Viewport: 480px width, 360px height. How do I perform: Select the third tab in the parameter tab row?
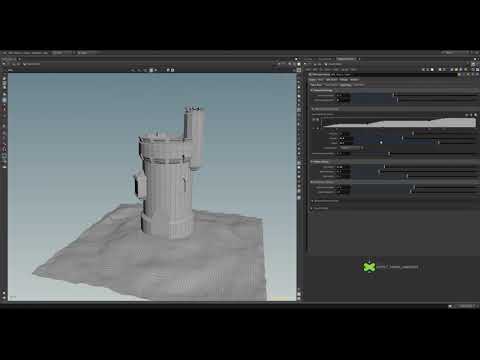click(345, 85)
